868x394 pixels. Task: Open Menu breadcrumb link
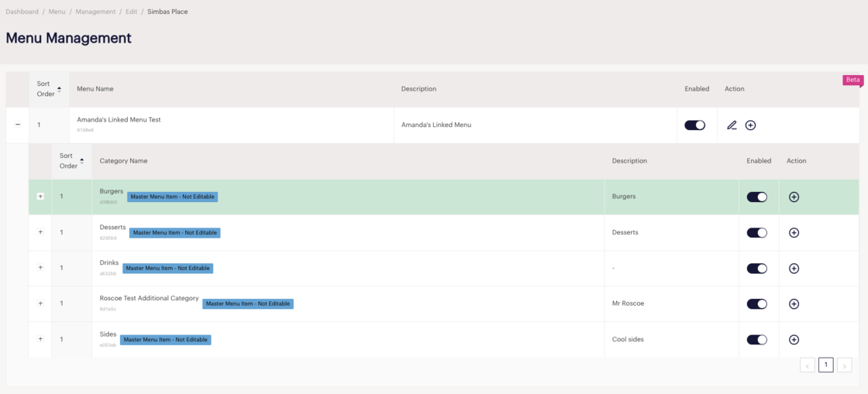tap(57, 12)
